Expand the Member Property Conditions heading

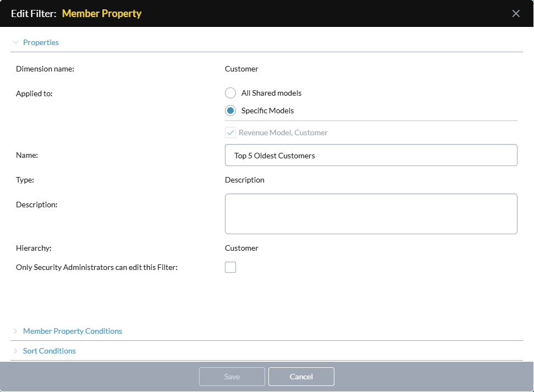(x=73, y=331)
